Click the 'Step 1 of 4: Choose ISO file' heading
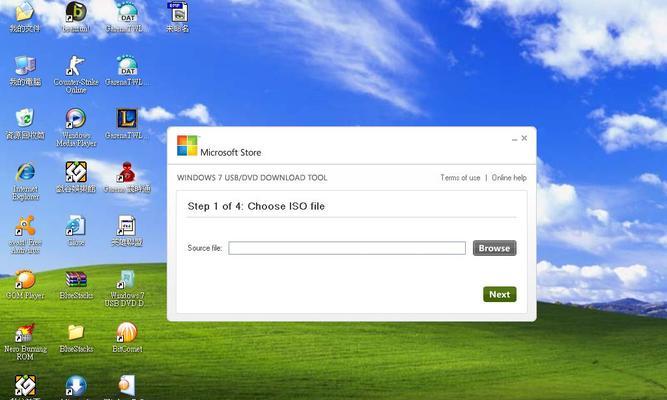The height and width of the screenshot is (400, 667). click(x=256, y=206)
